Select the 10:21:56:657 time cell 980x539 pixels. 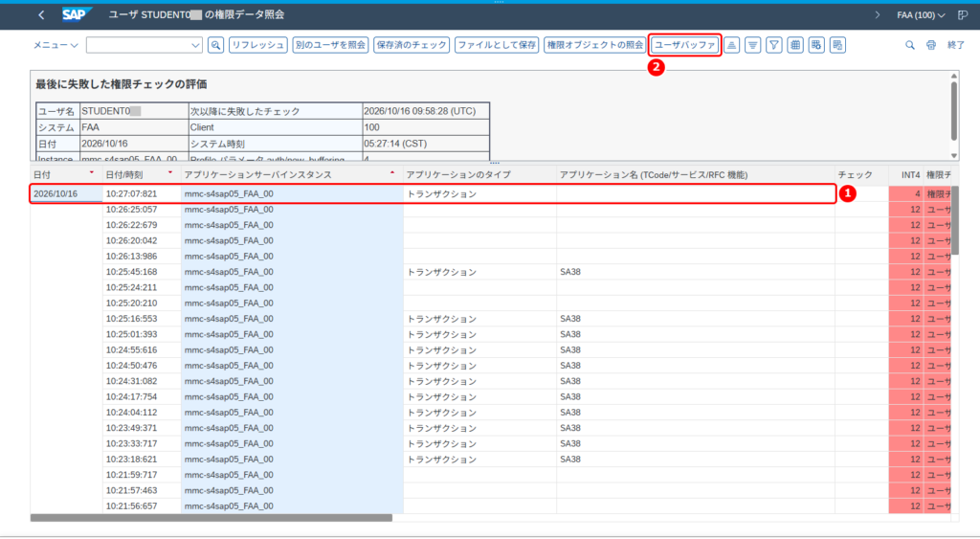coord(142,505)
